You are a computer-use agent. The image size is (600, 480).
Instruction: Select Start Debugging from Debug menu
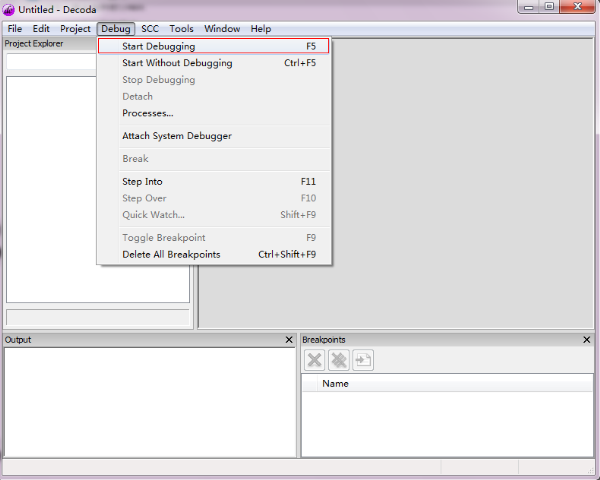point(158,46)
